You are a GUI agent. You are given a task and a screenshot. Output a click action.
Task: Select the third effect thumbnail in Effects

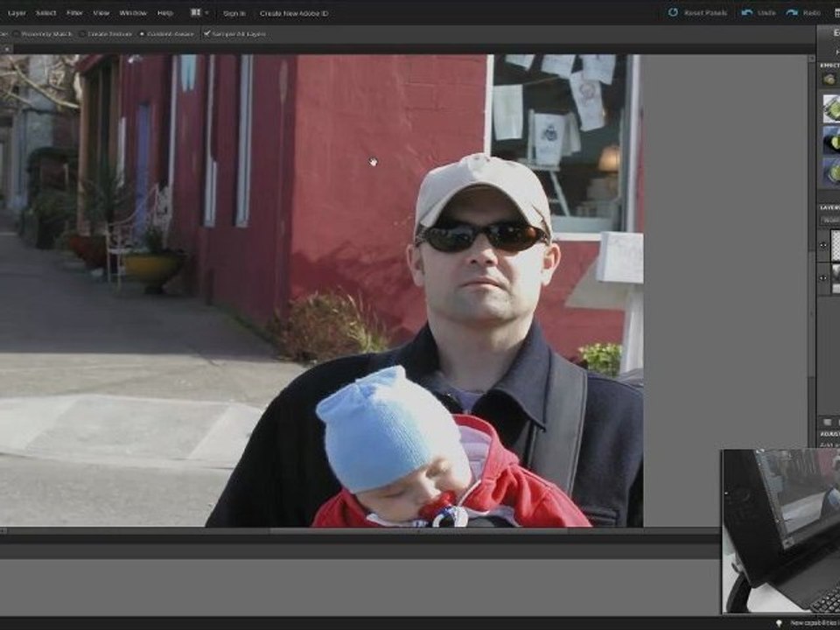tap(831, 171)
